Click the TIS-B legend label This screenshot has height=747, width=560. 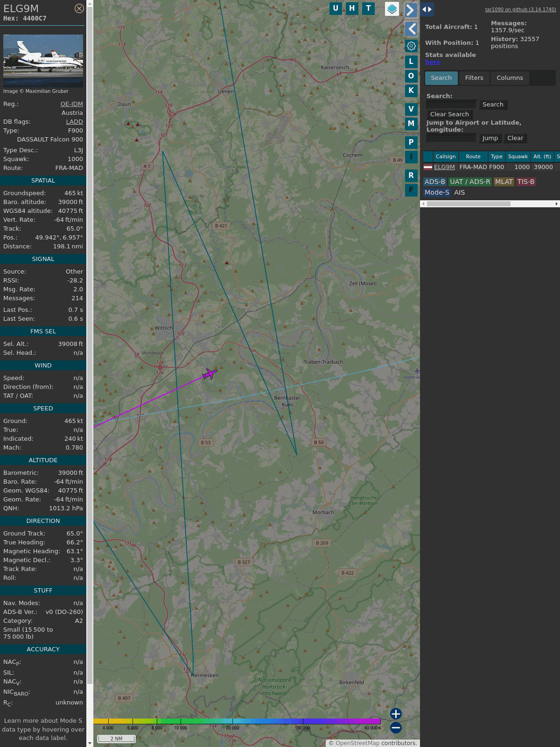click(526, 182)
